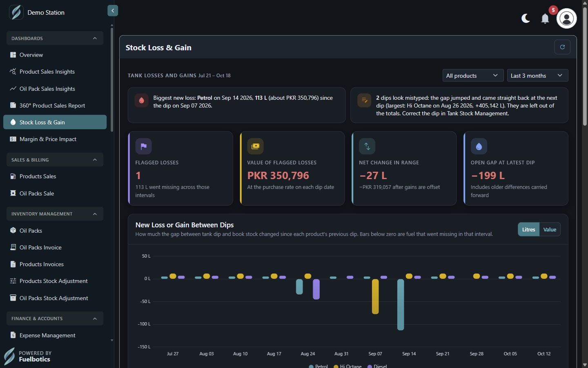Select the Sep 14 Petrol loss bar

coord(401,305)
